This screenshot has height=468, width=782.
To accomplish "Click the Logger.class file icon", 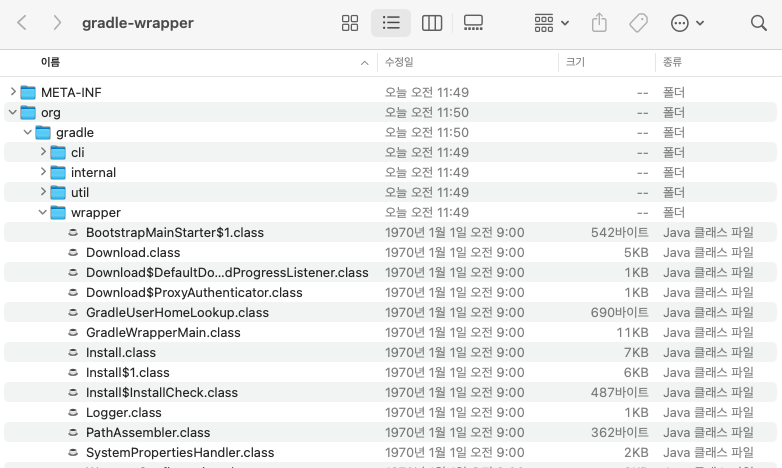I will point(73,412).
